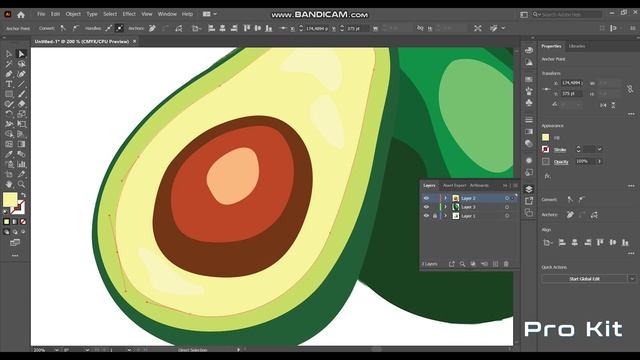Select the Selection tool in the toolbar
640x360 pixels.
9,54
